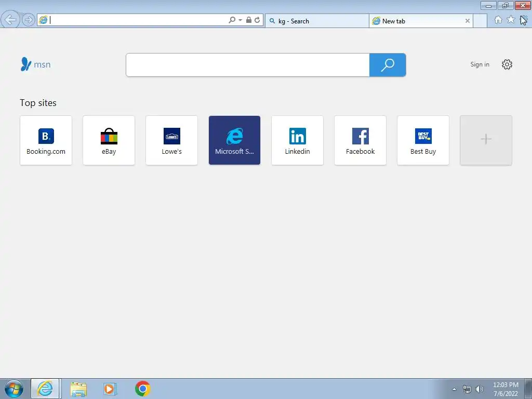Show hidden tray icons arrow
The width and height of the screenshot is (532, 399).
tap(454, 389)
